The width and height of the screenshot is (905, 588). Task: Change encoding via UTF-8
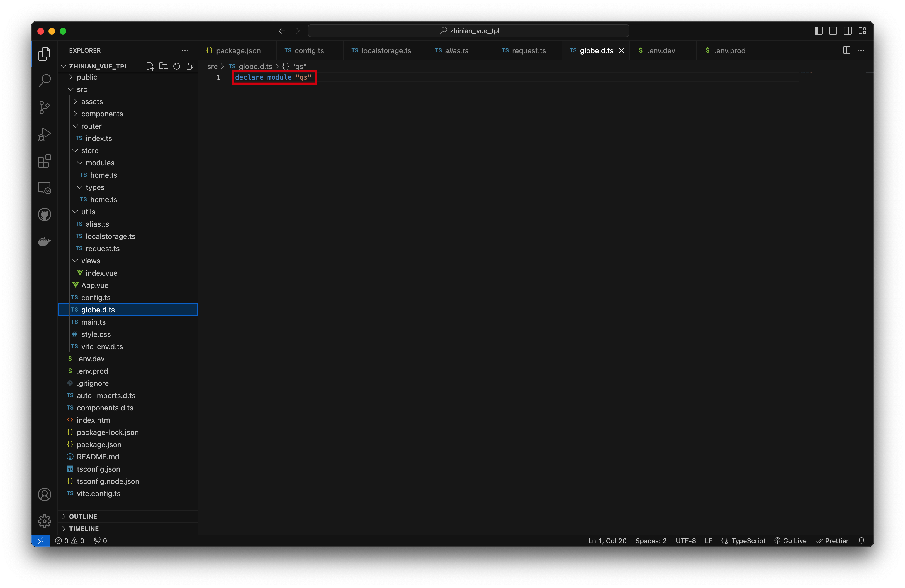[686, 540]
